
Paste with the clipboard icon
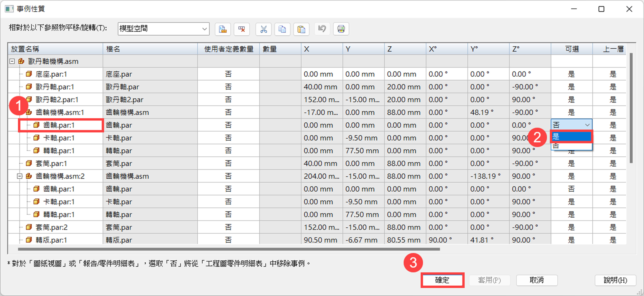[x=301, y=29]
